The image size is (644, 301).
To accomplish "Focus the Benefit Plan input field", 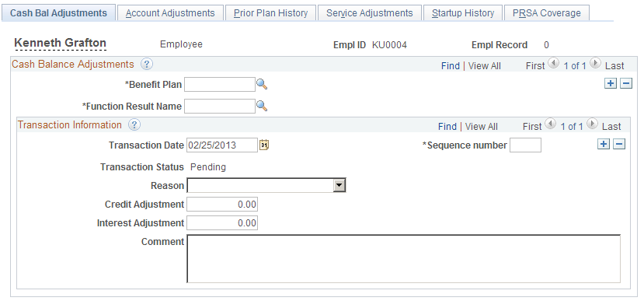I will 220,84.
